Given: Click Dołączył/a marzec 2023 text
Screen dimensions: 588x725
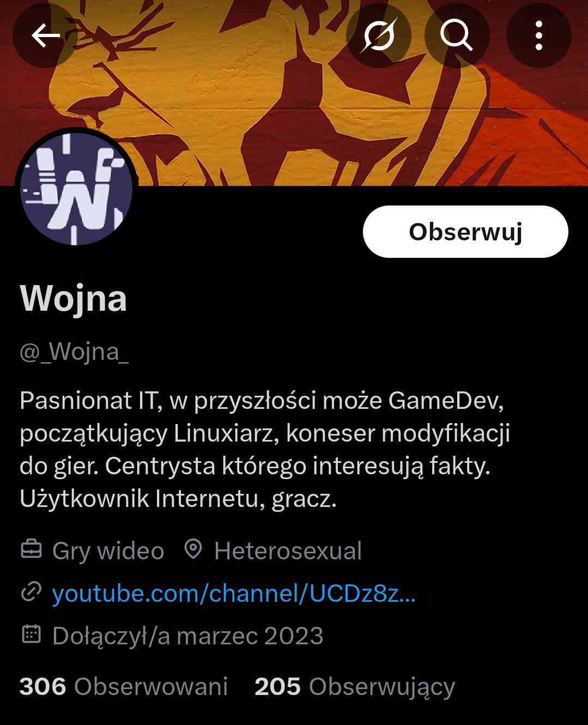Looking at the screenshot, I should coord(188,636).
